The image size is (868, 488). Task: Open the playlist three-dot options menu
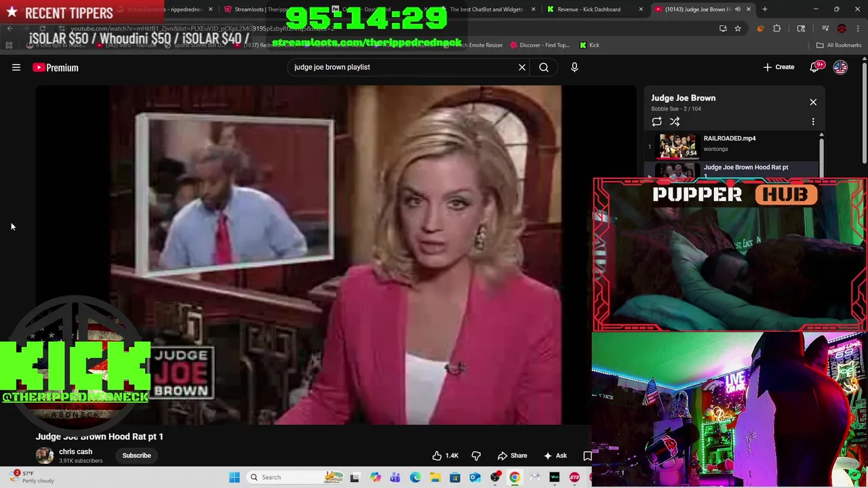[813, 121]
